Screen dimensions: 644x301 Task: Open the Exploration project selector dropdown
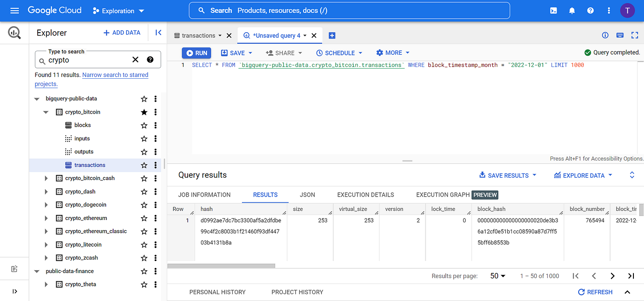pos(118,11)
